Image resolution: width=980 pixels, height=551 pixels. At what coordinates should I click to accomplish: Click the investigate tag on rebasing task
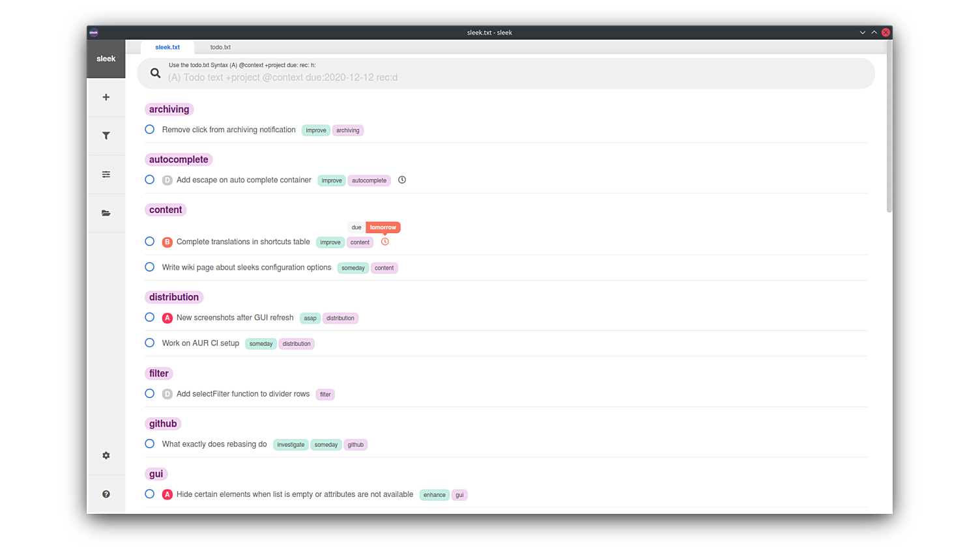pos(291,445)
